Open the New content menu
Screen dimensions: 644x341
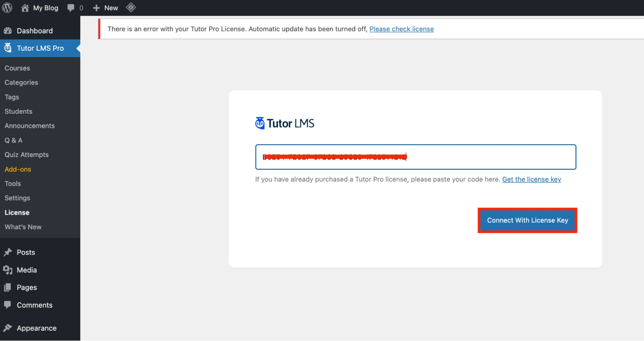click(105, 8)
